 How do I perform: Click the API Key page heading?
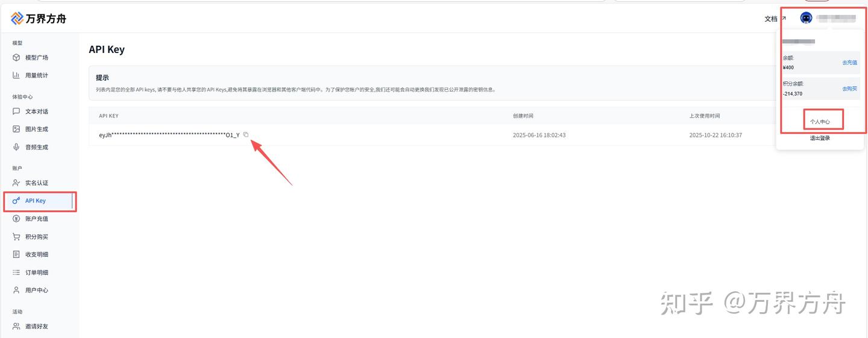pyautogui.click(x=107, y=49)
